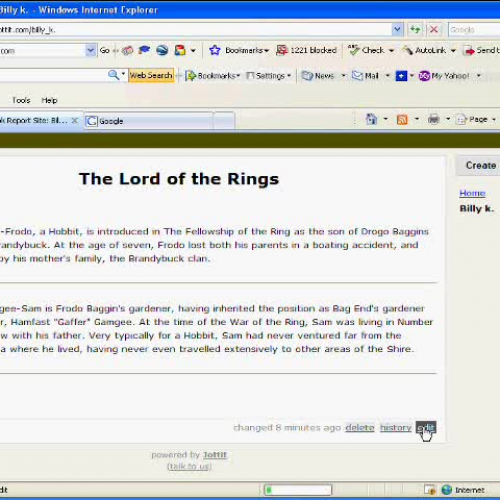Click the 'changed 8 minutes ago' text
Image resolution: width=500 pixels, height=500 pixels.
[x=287, y=427]
